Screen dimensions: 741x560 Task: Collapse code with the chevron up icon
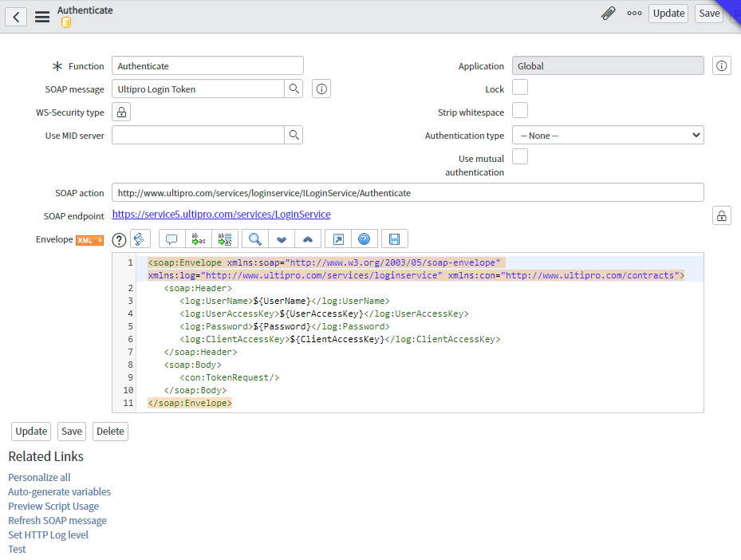pos(307,239)
